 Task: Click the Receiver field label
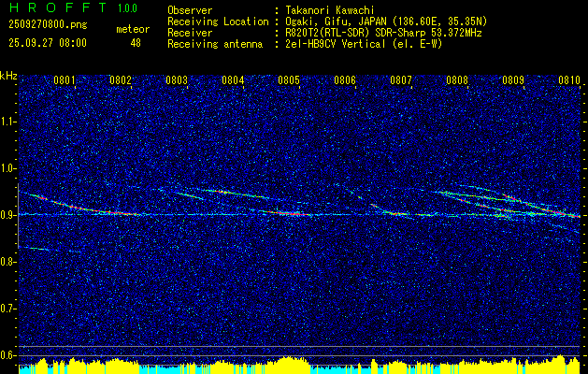[x=190, y=33]
